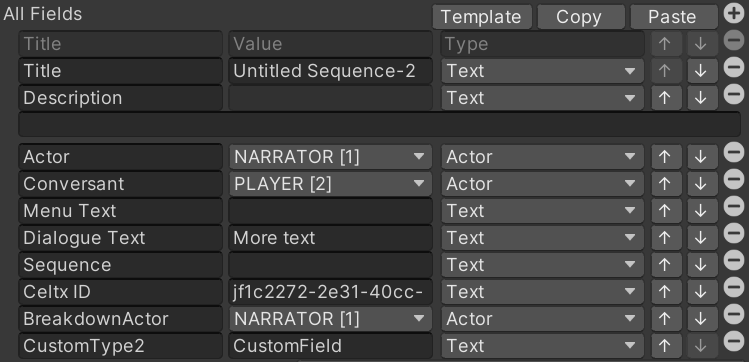This screenshot has width=749, height=362.
Task: Add a new field with plus icon
Action: 734,13
